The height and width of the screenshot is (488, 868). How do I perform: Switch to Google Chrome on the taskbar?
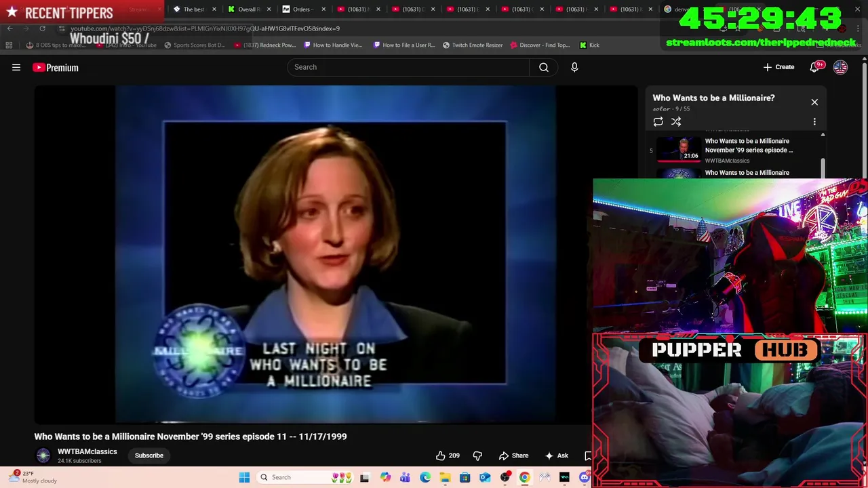pos(525,477)
